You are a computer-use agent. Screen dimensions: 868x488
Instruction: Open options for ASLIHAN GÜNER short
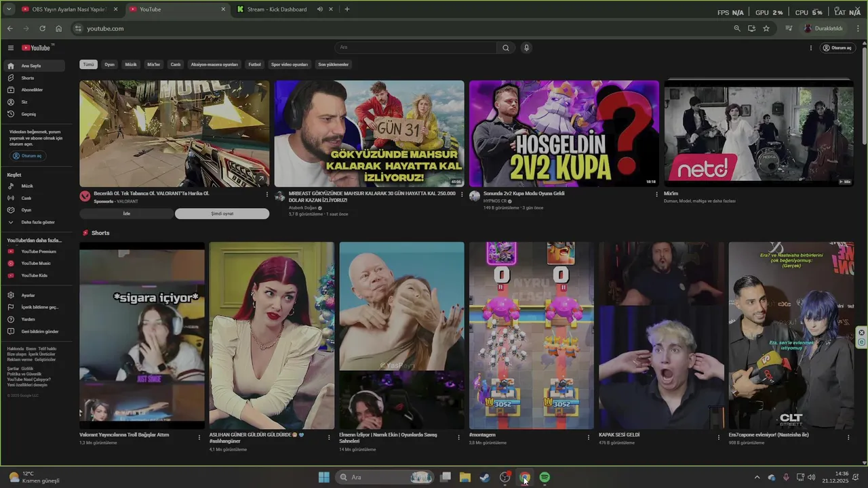pyautogui.click(x=329, y=437)
